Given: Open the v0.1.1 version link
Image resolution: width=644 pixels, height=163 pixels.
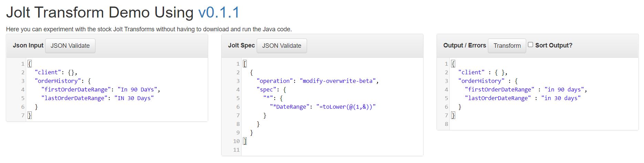Looking at the screenshot, I should [219, 13].
